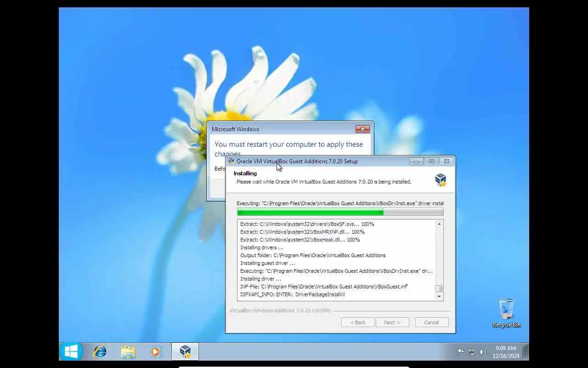Minimize the VirtualBox Guest Additions setup window
Screen dimensions: 588x368
(416, 161)
